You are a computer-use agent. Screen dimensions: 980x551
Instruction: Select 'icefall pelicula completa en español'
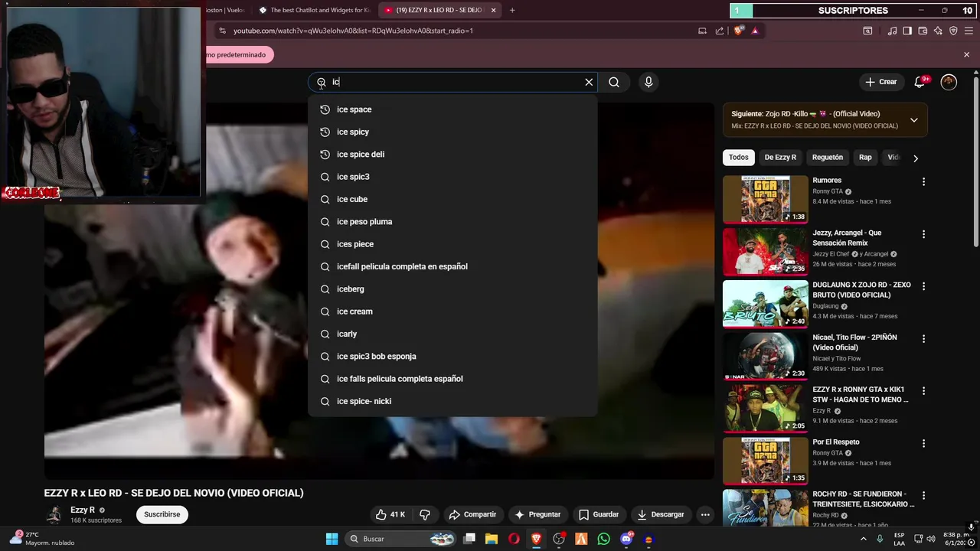[x=452, y=266]
